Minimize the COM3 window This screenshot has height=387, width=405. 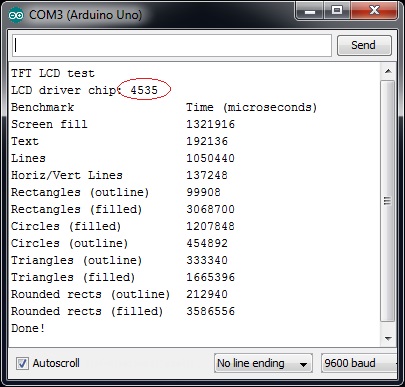pyautogui.click(x=310, y=12)
